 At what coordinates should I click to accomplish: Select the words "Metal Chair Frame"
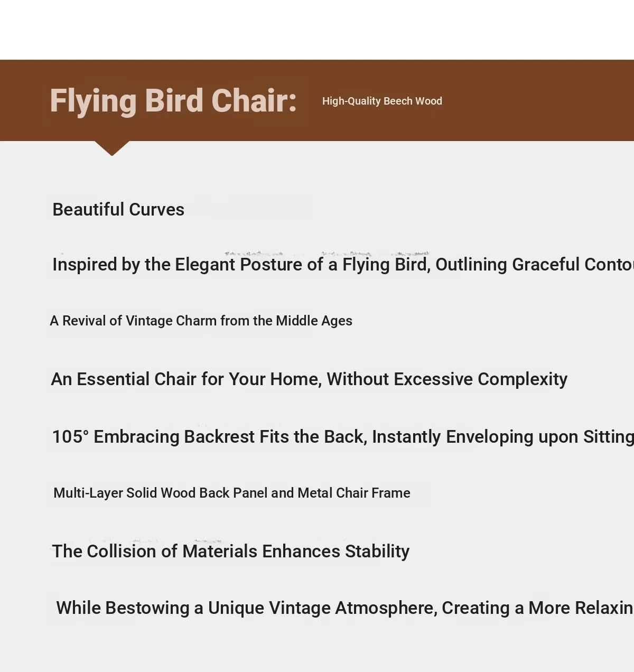(x=354, y=493)
